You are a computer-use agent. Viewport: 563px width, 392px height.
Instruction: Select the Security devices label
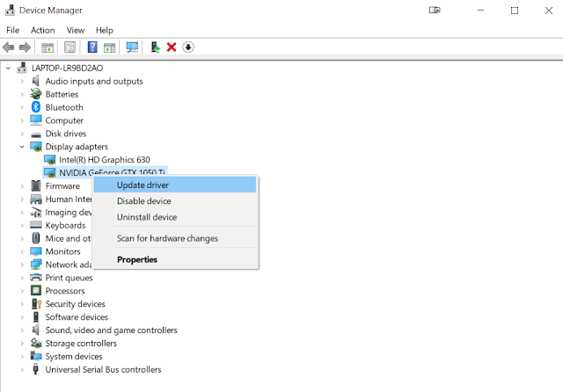[x=75, y=304]
